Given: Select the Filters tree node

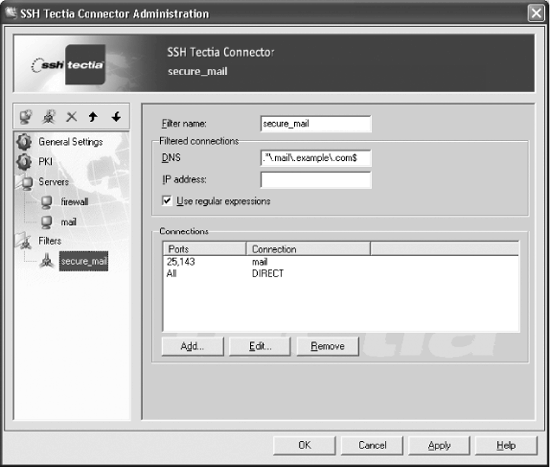Looking at the screenshot, I should 50,241.
